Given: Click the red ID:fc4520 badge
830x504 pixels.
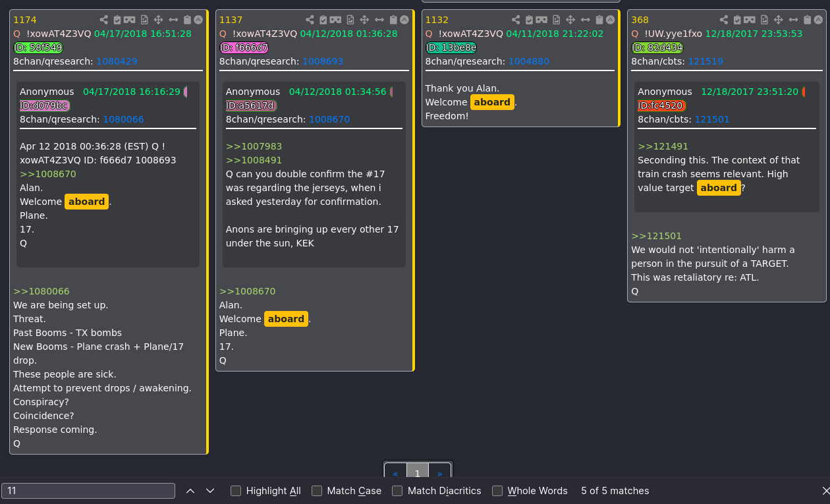Looking at the screenshot, I should [662, 105].
